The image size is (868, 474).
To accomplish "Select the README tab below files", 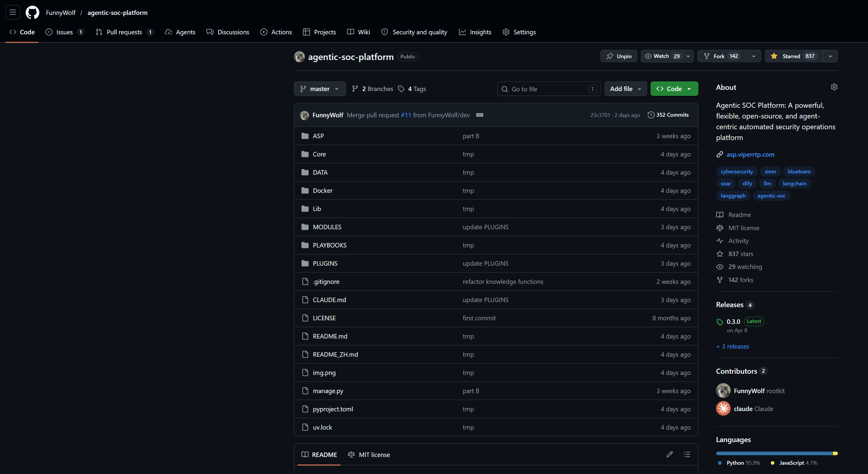I will click(319, 454).
